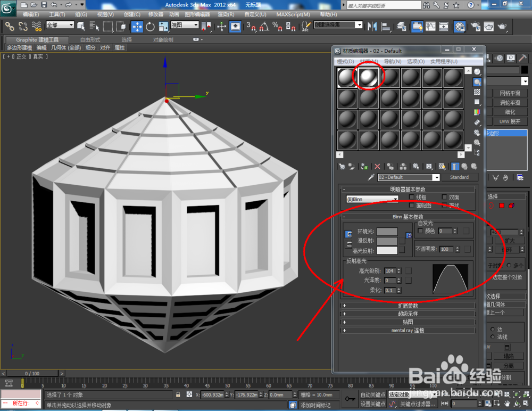This screenshot has height=411, width=532.
Task: Open the MAXScript(M) menu
Action: [x=293, y=14]
